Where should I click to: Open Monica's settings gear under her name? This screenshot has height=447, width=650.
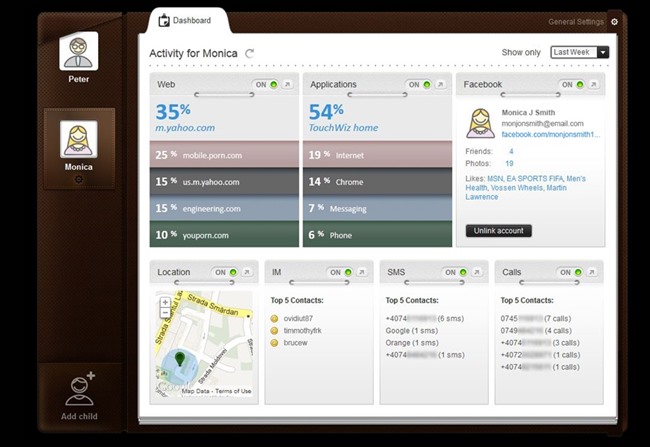click(78, 179)
